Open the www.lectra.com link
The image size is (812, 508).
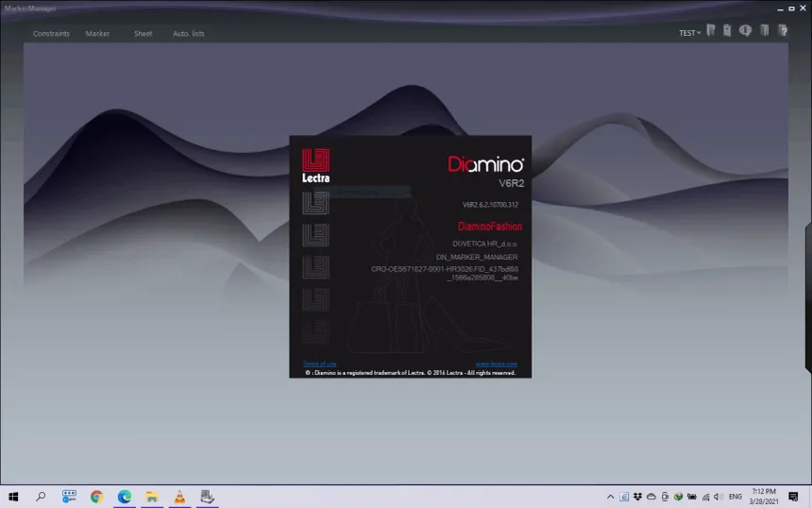point(496,364)
